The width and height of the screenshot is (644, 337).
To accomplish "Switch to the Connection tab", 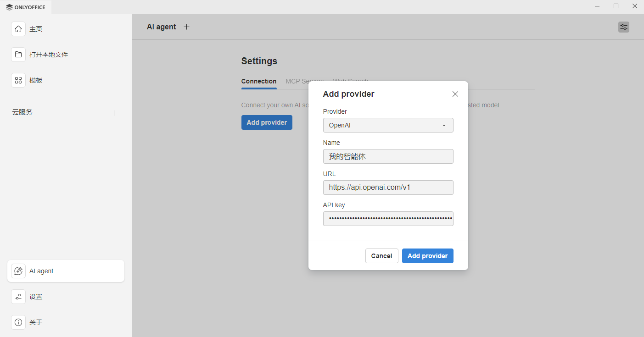I will [x=259, y=81].
